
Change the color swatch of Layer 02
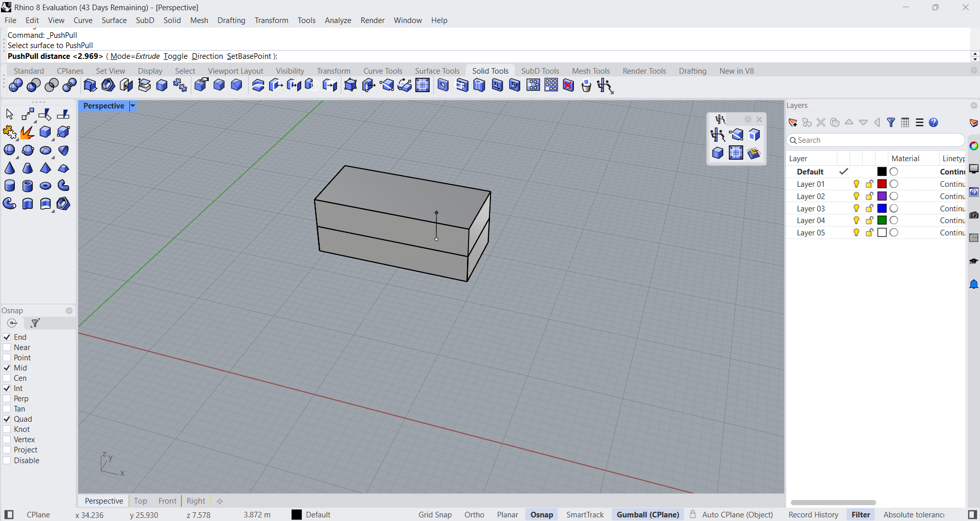click(x=882, y=197)
